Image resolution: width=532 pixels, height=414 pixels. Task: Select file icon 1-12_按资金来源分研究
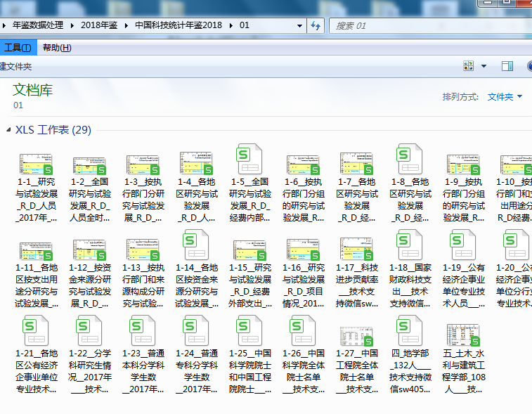[x=89, y=250]
